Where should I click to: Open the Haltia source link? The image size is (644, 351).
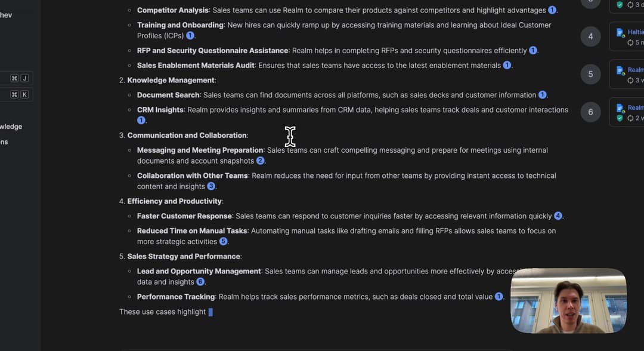click(636, 32)
